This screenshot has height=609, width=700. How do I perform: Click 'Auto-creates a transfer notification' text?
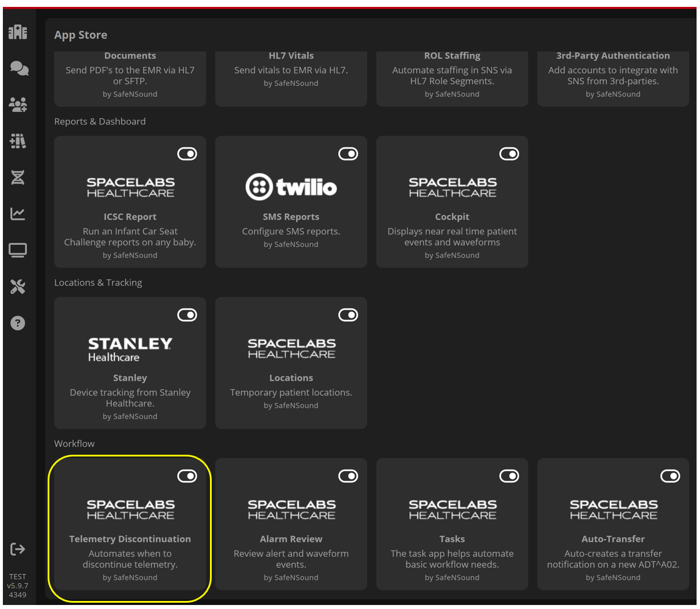tap(613, 559)
